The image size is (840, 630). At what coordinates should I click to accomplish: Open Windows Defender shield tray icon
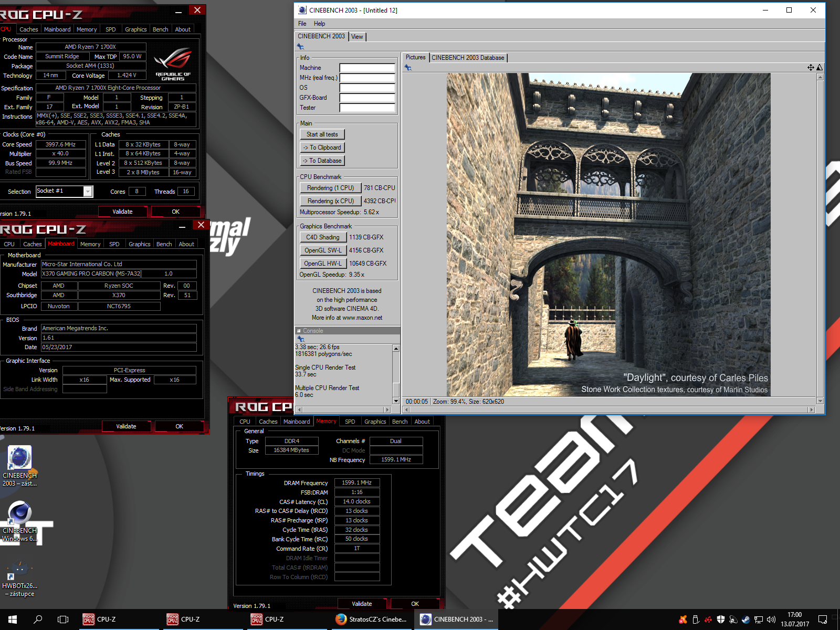[721, 619]
